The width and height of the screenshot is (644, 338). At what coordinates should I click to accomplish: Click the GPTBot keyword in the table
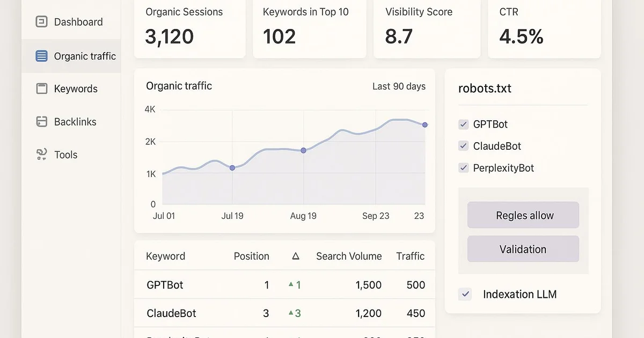pos(165,285)
